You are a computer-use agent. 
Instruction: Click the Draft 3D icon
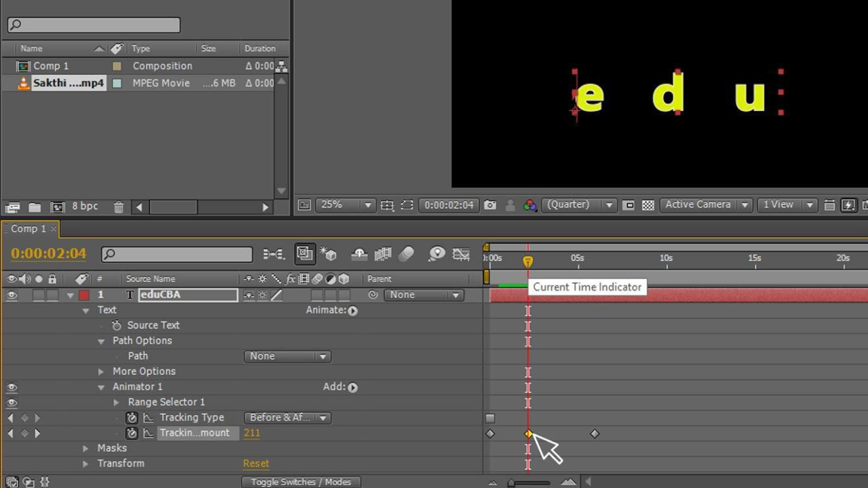pos(328,254)
